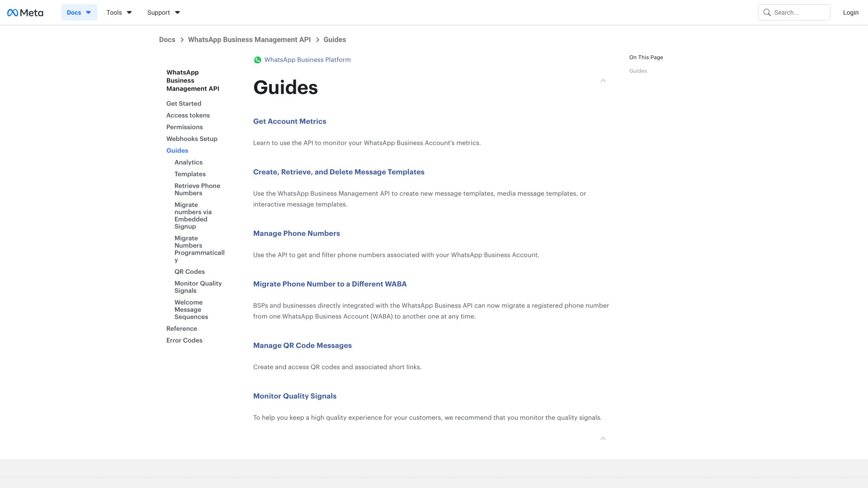Viewport: 868px width, 488px height.
Task: Click WhatsApp Business Management API sidebar title
Action: pos(193,81)
